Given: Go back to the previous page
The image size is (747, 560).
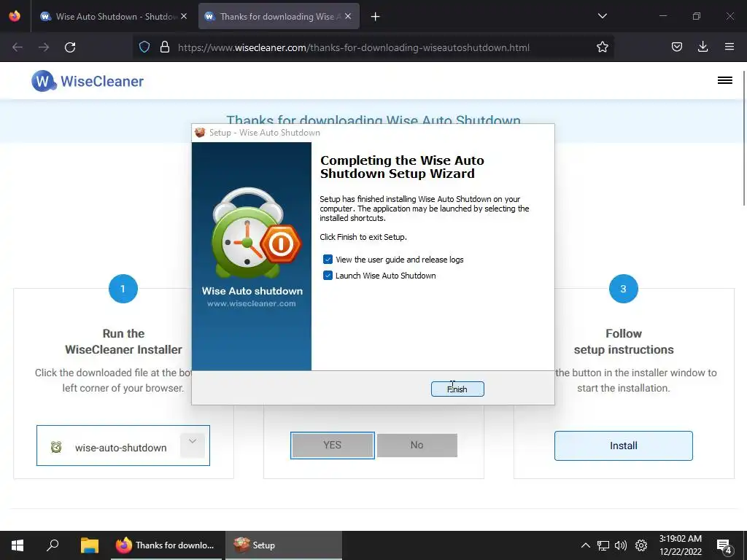Looking at the screenshot, I should (18, 47).
